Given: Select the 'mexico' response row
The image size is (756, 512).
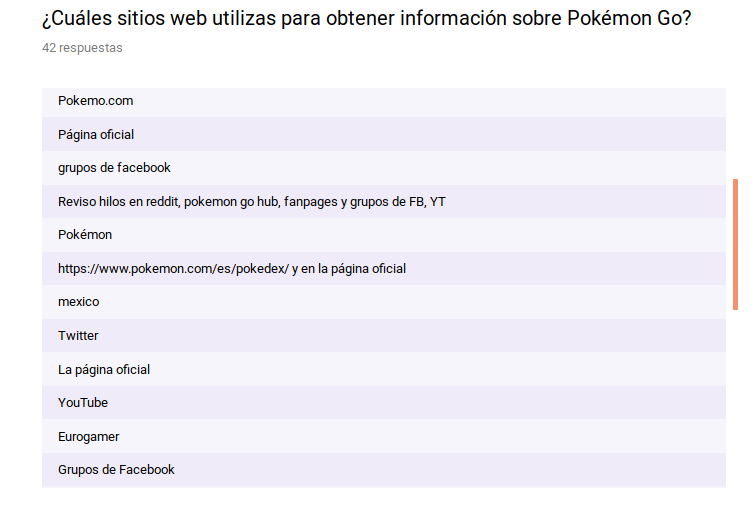Looking at the screenshot, I should [x=384, y=302].
